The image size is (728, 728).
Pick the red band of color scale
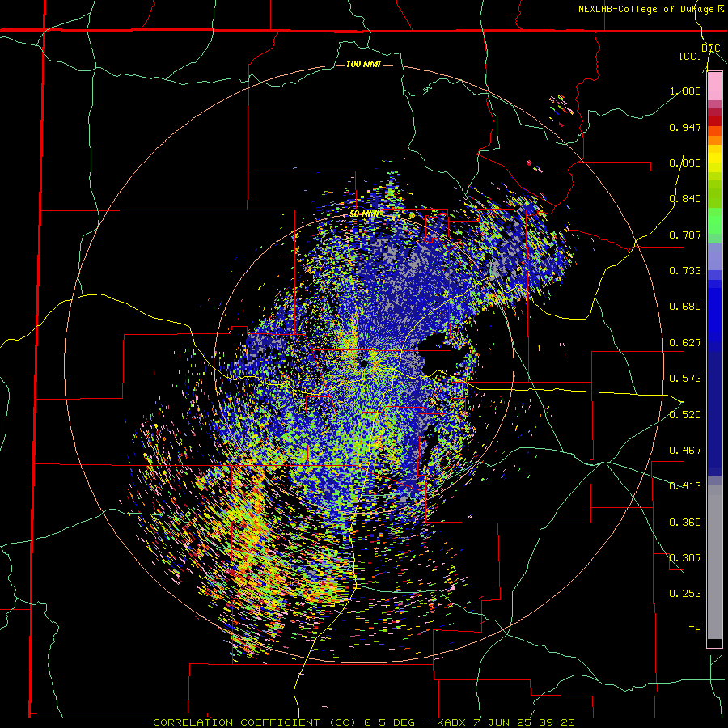[x=714, y=121]
